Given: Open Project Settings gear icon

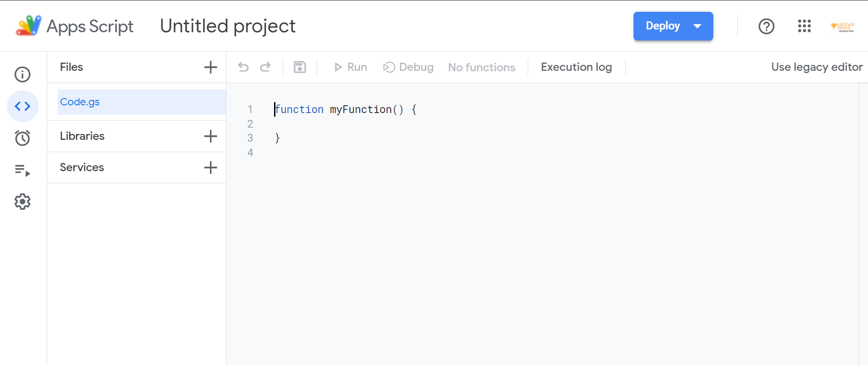Looking at the screenshot, I should point(22,202).
